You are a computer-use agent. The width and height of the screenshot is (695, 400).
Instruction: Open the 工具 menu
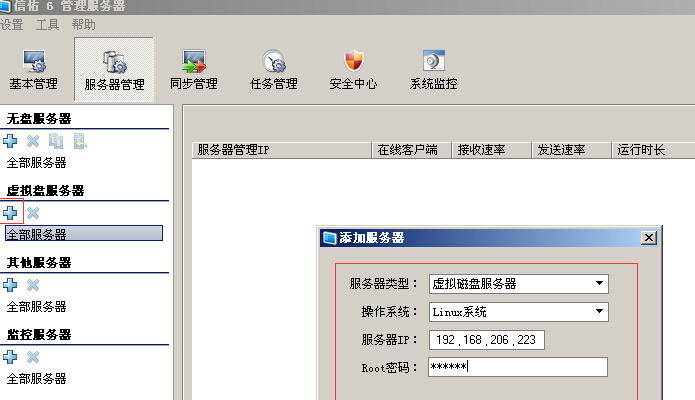pos(47,25)
